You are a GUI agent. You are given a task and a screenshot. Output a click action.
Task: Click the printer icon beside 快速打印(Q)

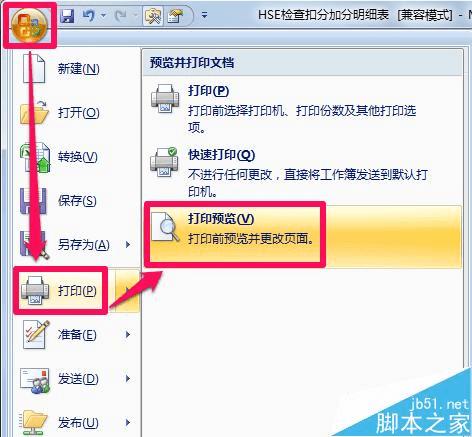(x=164, y=162)
